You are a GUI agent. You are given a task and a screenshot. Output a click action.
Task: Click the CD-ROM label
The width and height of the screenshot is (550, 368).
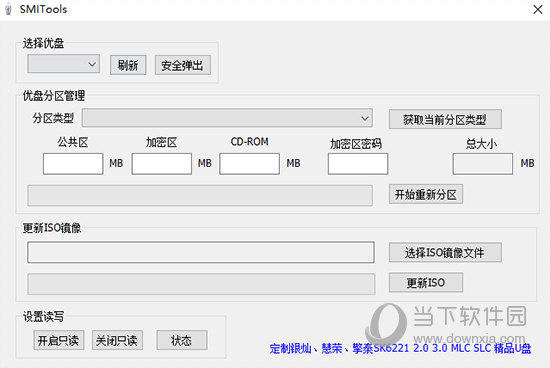click(249, 142)
